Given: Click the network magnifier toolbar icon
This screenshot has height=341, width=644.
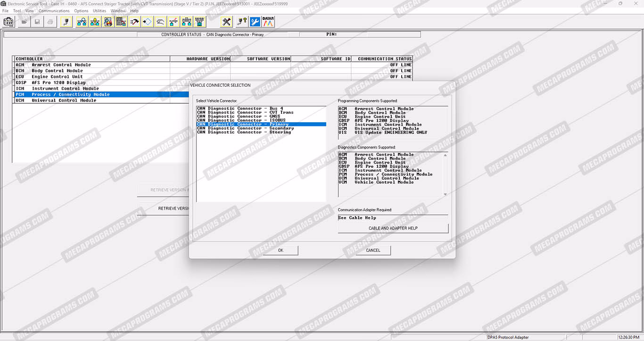Looking at the screenshot, I should pos(82,22).
